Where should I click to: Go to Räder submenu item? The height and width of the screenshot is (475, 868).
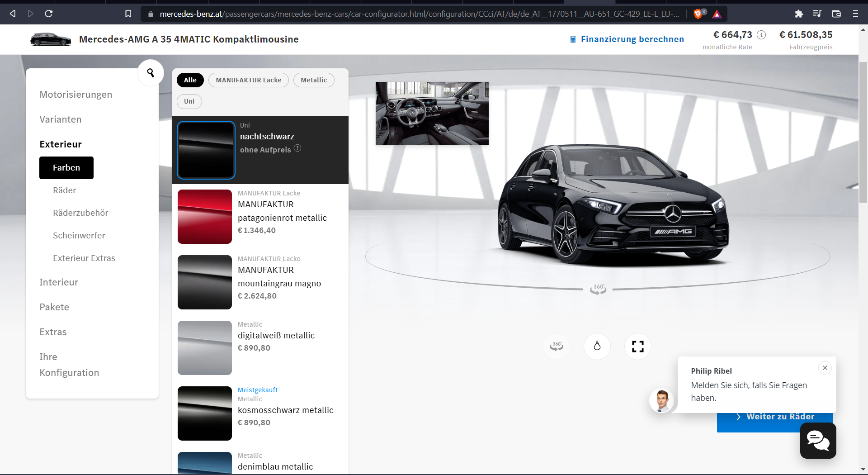tap(64, 190)
